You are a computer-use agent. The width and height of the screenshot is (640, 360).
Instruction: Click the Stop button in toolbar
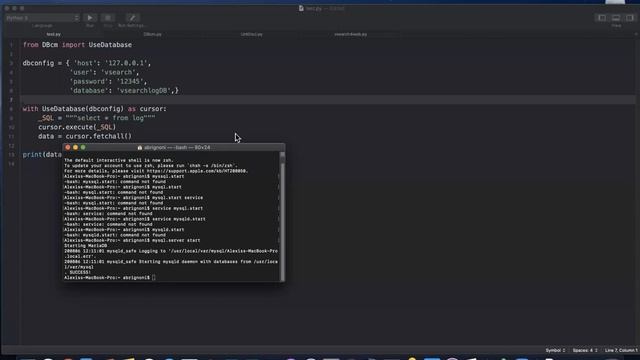click(x=108, y=18)
